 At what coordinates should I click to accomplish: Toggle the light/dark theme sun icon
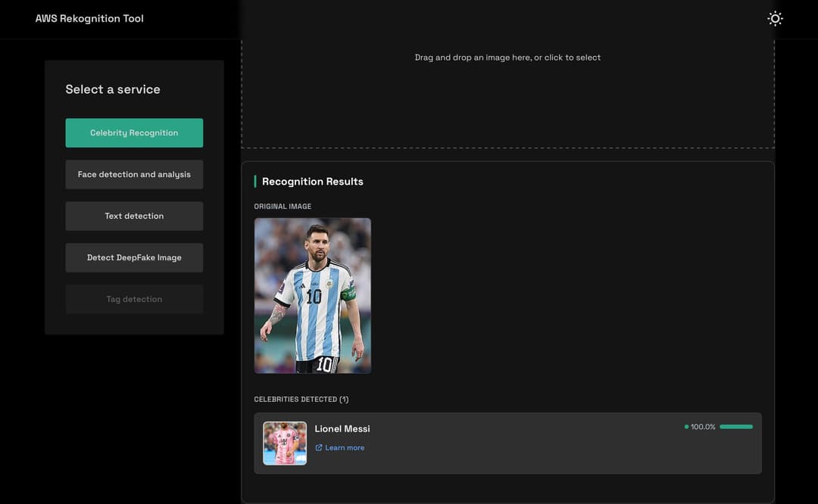tap(775, 19)
